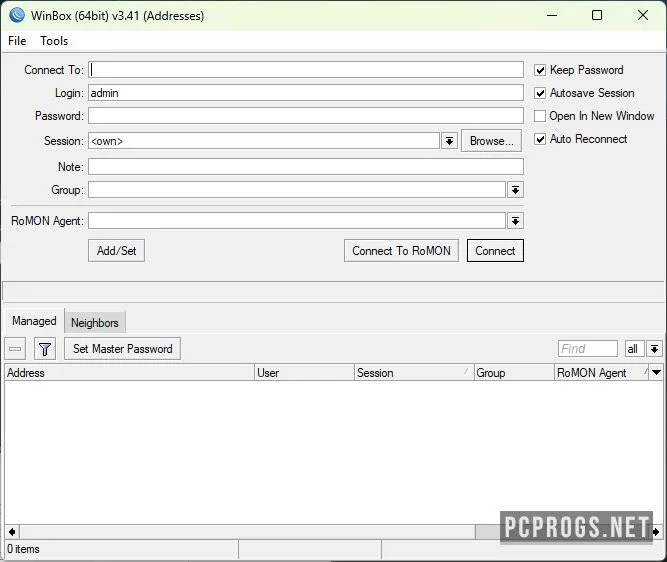Image resolution: width=667 pixels, height=562 pixels.
Task: Click the Note input field
Action: [306, 167]
